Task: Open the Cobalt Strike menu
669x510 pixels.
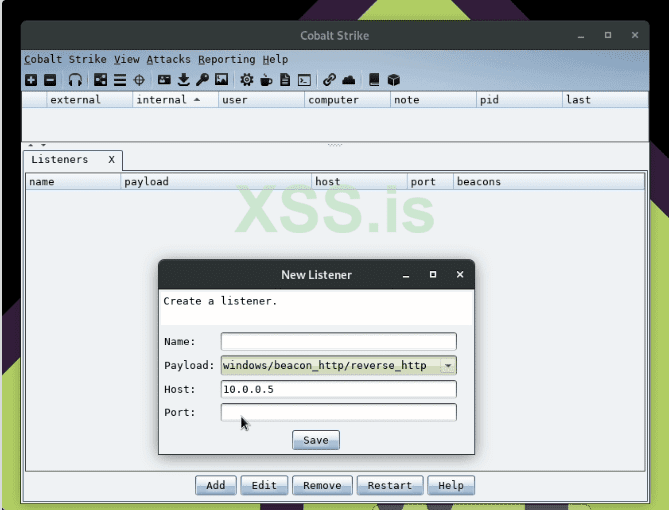Action: [65, 59]
